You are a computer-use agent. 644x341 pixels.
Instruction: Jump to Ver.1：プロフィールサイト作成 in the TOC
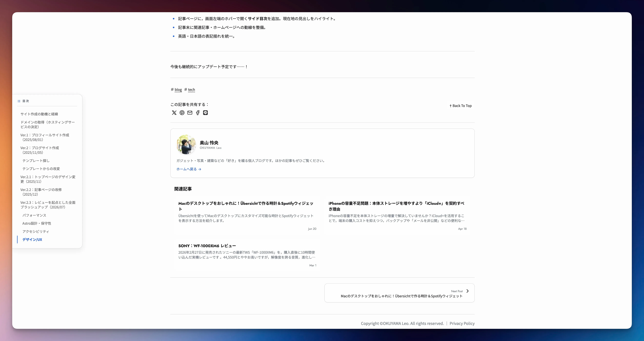pyautogui.click(x=45, y=137)
